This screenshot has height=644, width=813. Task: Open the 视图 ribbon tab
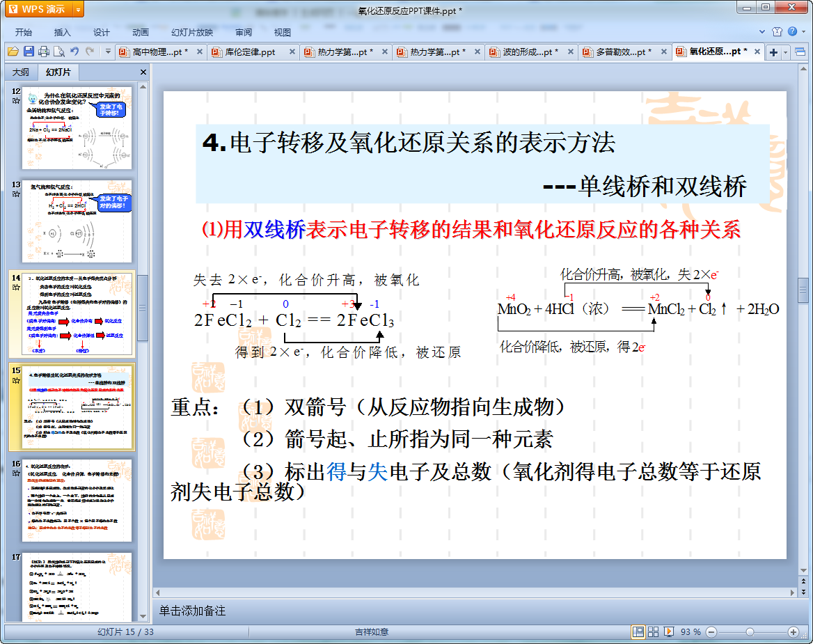(282, 32)
